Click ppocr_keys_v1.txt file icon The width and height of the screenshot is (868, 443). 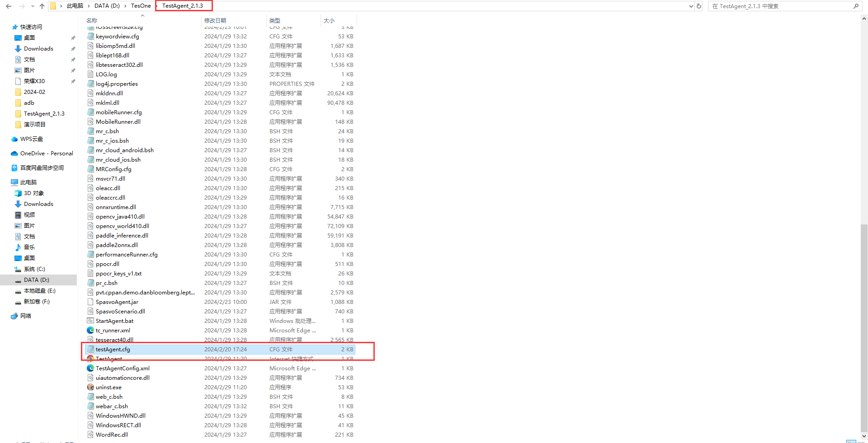(x=90, y=274)
